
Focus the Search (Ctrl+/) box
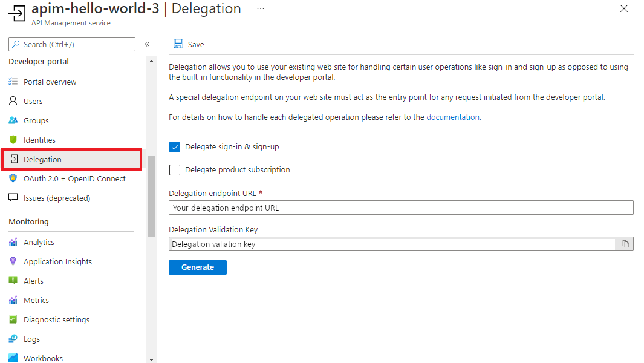click(72, 44)
